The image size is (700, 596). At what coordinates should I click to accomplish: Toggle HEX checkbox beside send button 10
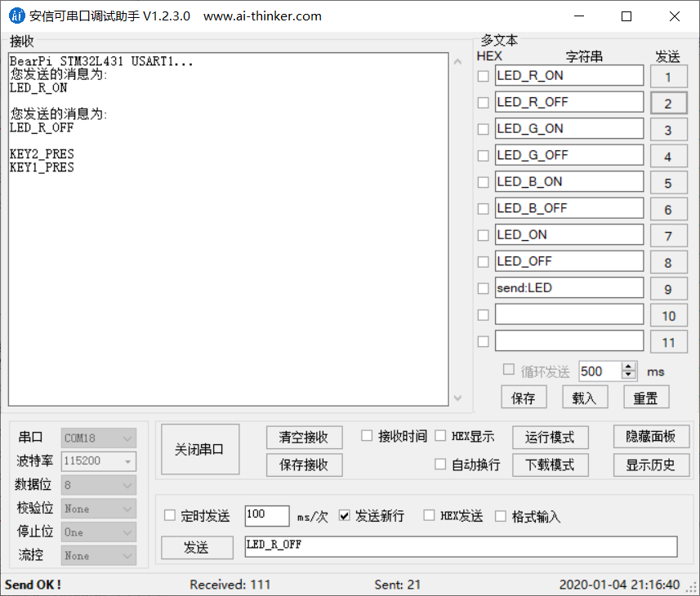click(x=483, y=315)
